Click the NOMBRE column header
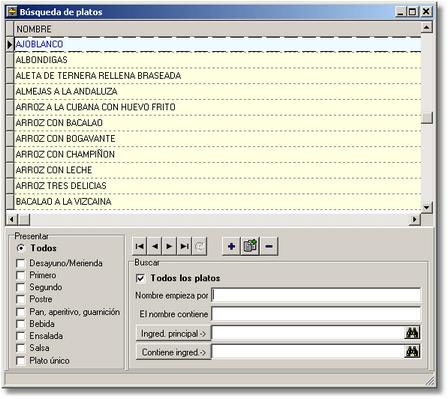Screen dimensions: 448x399 point(217,29)
